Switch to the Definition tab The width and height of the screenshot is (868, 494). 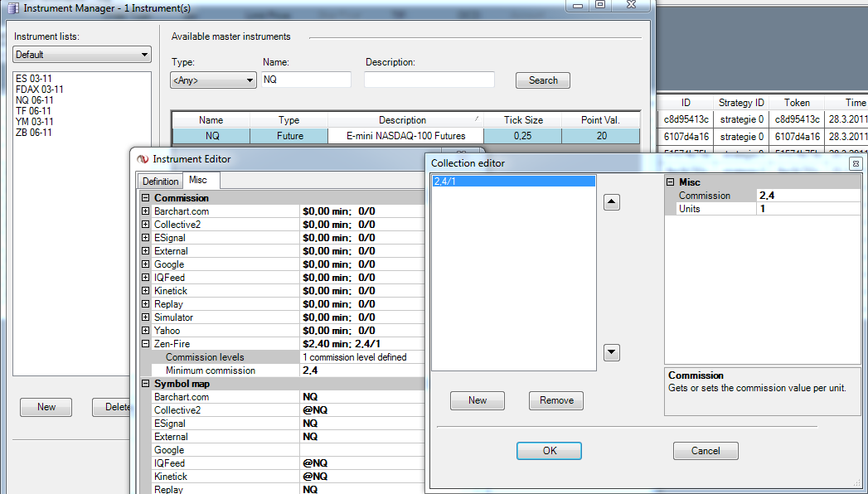160,182
